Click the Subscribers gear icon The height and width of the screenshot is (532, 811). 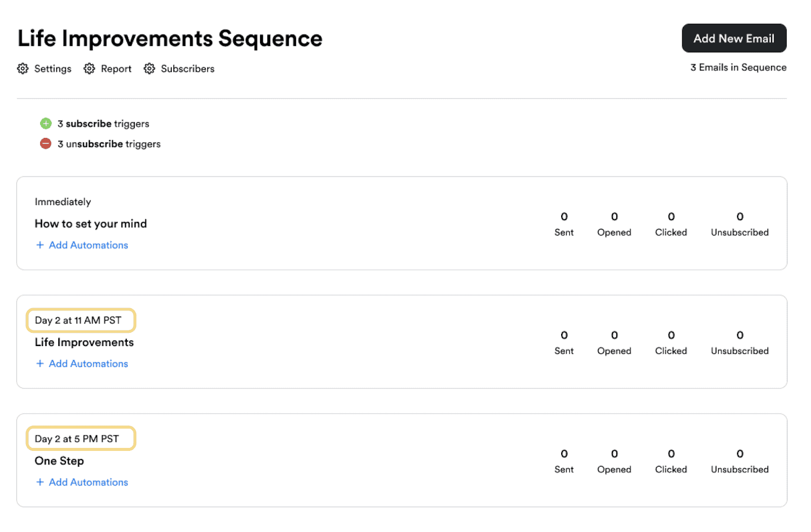point(150,69)
